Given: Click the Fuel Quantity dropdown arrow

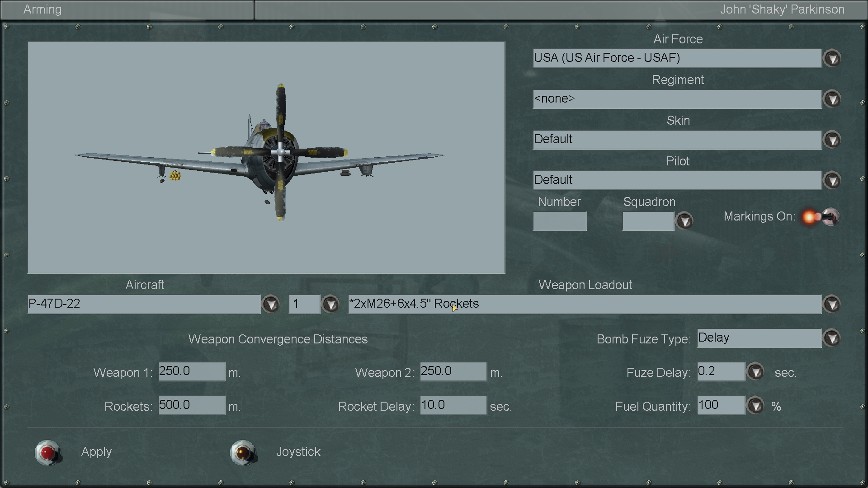Looking at the screenshot, I should (x=755, y=406).
